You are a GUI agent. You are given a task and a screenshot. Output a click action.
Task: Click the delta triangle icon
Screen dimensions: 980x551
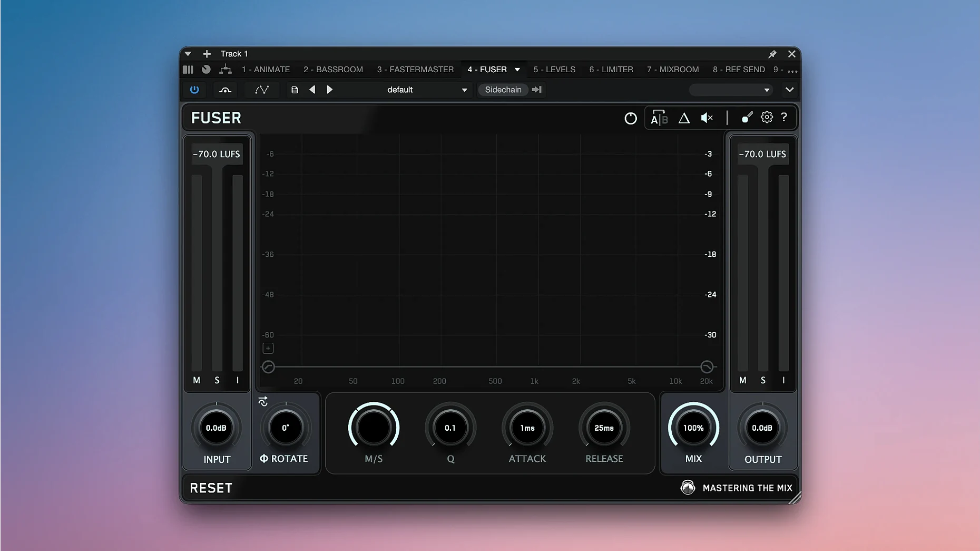pos(684,118)
